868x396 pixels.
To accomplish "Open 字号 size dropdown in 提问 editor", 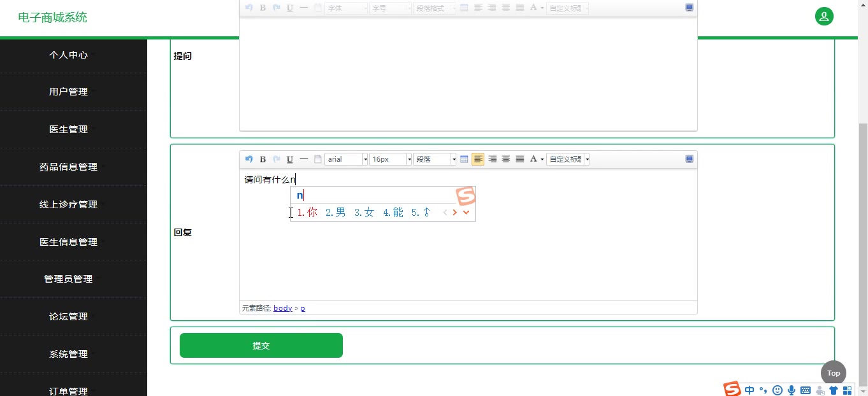I will (x=391, y=8).
